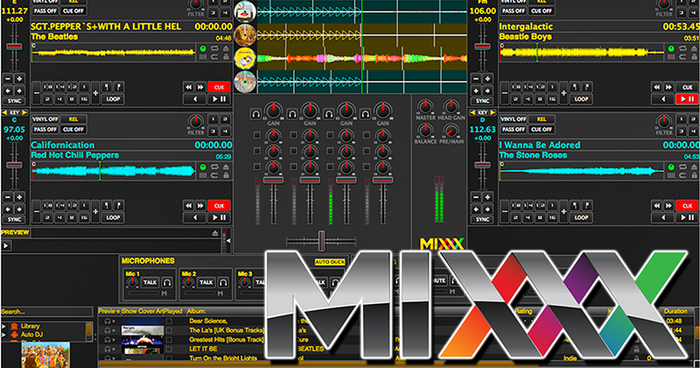Click the Beatles deck waveform overview

pos(114,53)
